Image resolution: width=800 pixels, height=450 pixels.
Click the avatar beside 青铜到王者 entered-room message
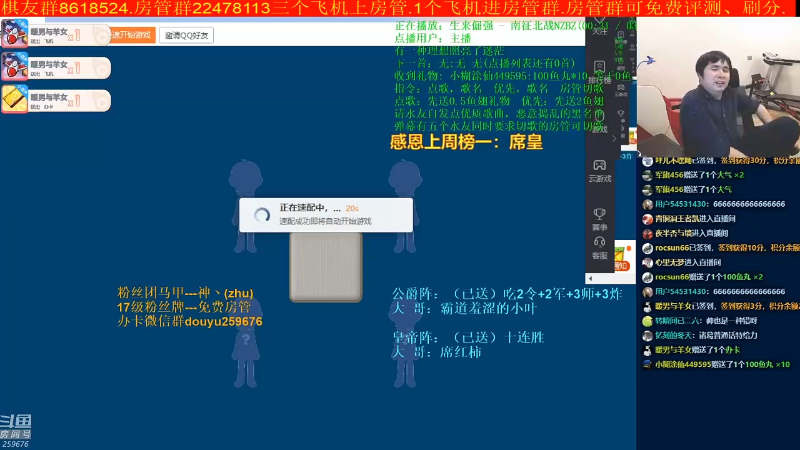tap(647, 219)
